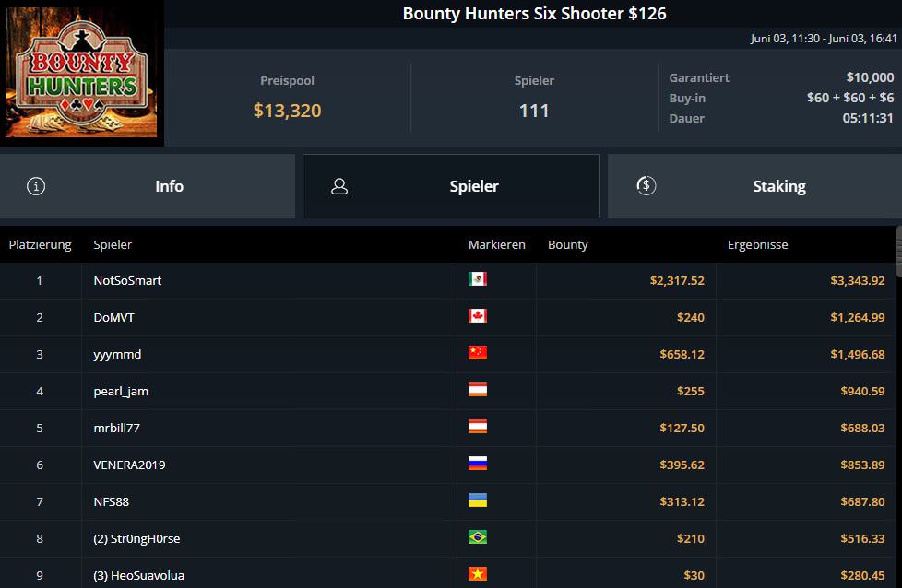Click Canada flag next to DoMVT
This screenshot has width=902, height=588.
click(477, 316)
